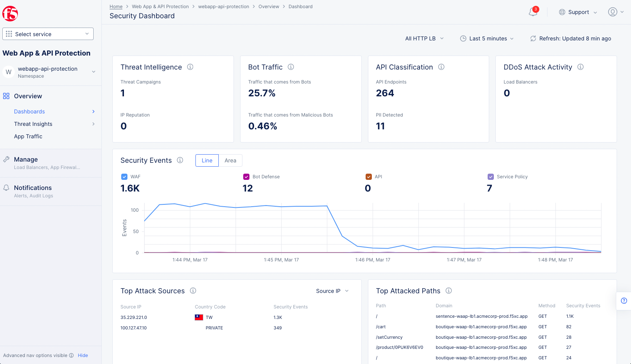Click the Support icon in the header

[x=562, y=12]
